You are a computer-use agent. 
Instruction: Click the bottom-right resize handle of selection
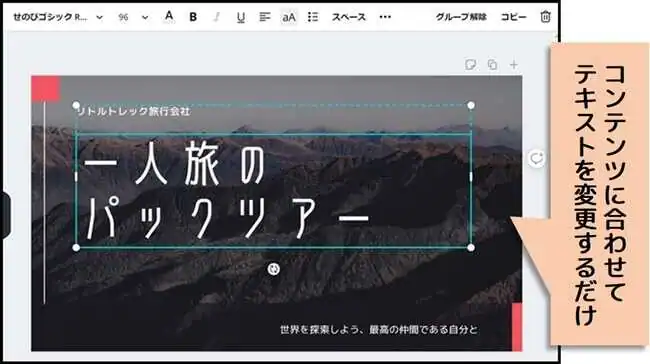click(x=471, y=248)
